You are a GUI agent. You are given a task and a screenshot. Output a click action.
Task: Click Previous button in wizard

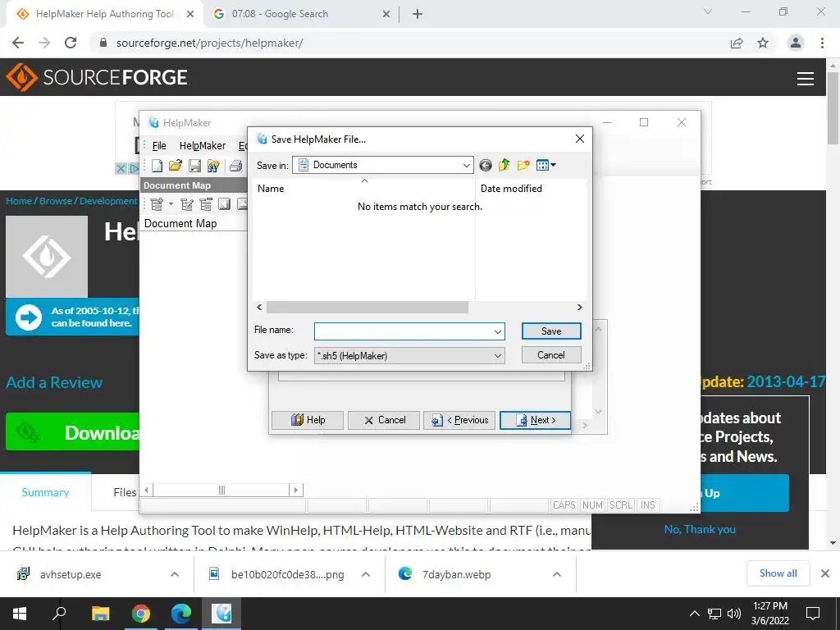coord(459,420)
